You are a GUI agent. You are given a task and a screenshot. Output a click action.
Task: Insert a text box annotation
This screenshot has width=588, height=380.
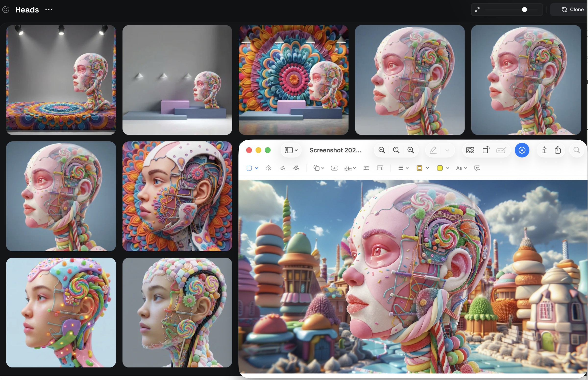pos(334,168)
